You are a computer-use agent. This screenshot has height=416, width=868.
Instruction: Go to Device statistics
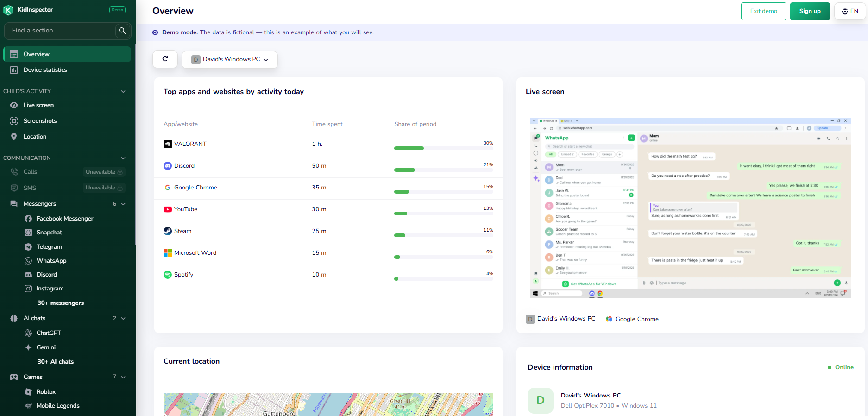pos(67,70)
